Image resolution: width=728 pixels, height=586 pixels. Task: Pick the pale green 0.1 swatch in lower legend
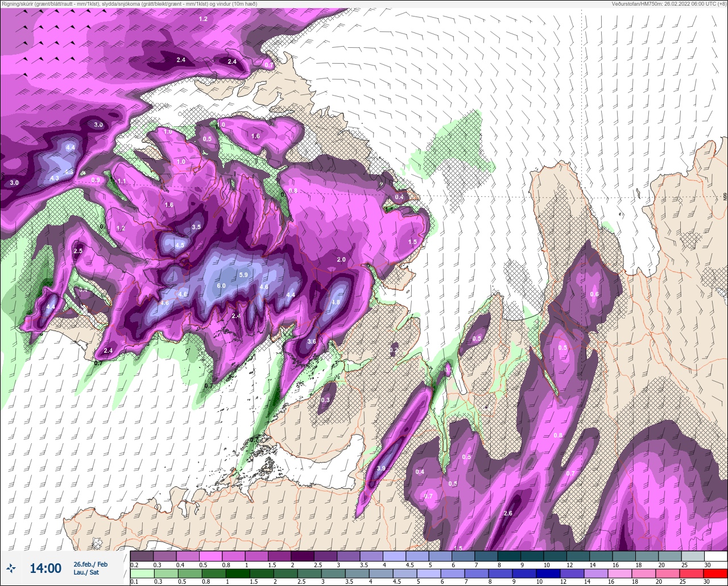142,573
